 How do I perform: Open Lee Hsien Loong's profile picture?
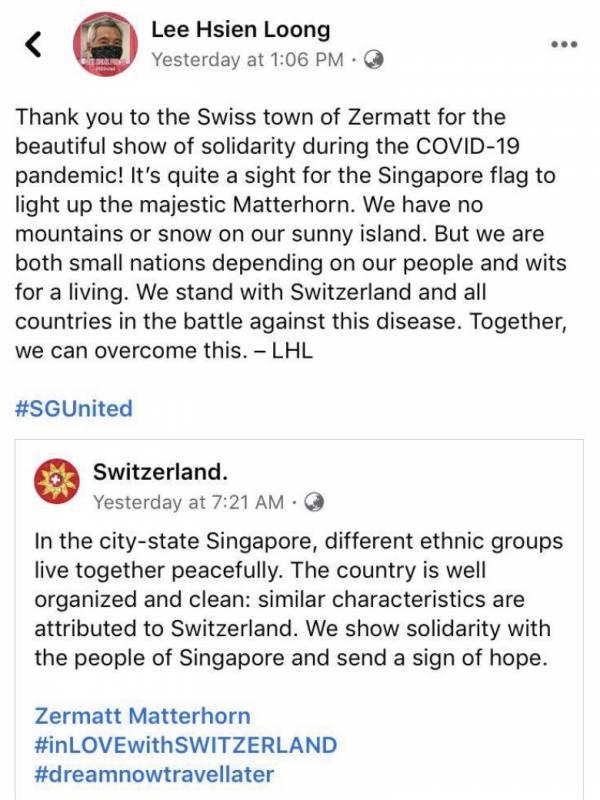pyautogui.click(x=104, y=47)
